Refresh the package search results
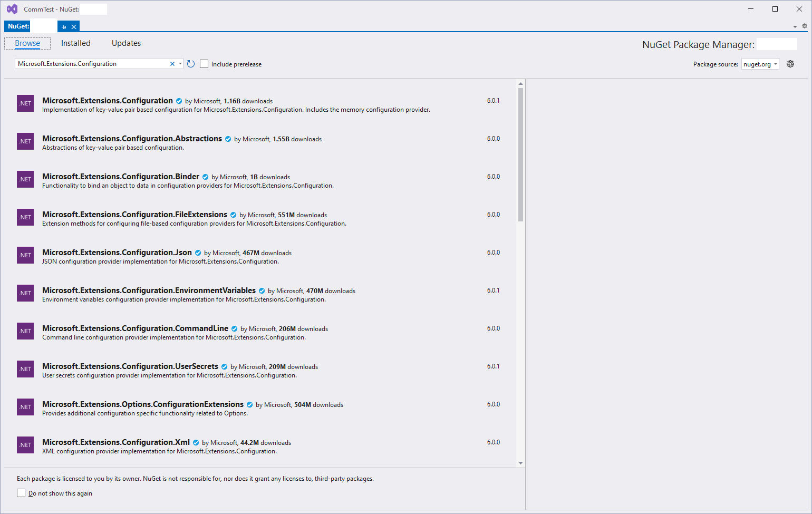The height and width of the screenshot is (514, 812). pos(191,64)
